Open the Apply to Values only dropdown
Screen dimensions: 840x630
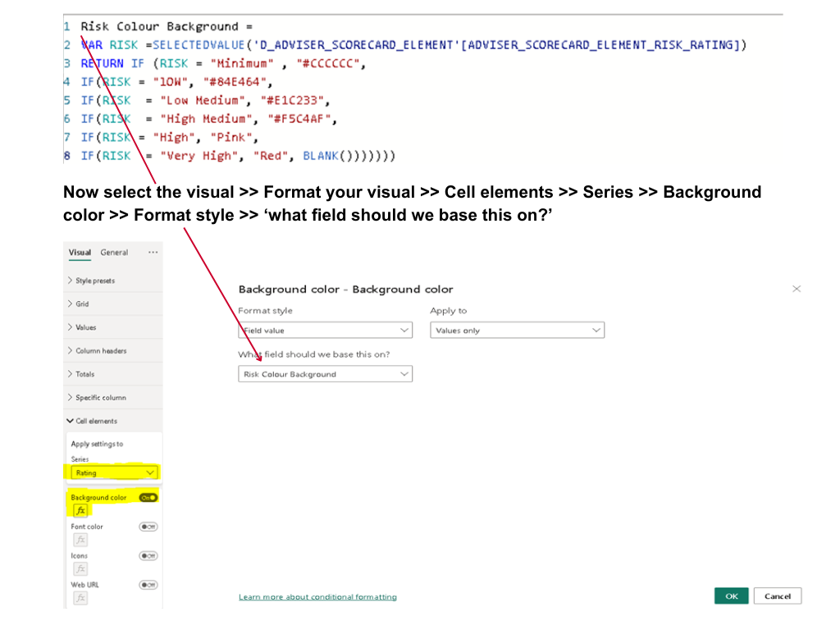click(517, 331)
